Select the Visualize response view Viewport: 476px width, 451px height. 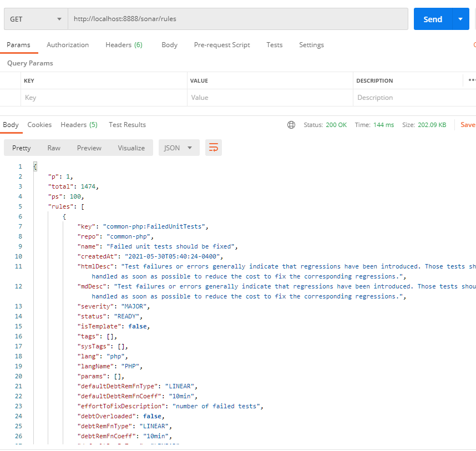[x=131, y=148]
